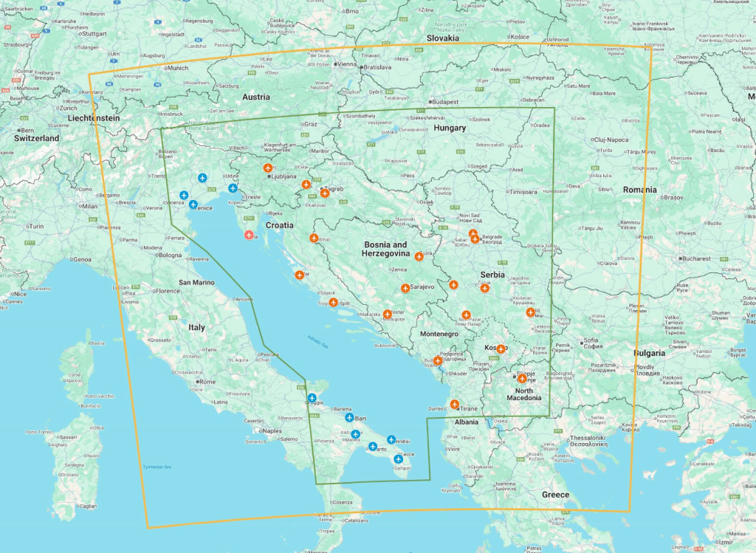Viewport: 756px width, 553px height.
Task: Click the orange airport marker at Mostar
Action: pyautogui.click(x=387, y=314)
